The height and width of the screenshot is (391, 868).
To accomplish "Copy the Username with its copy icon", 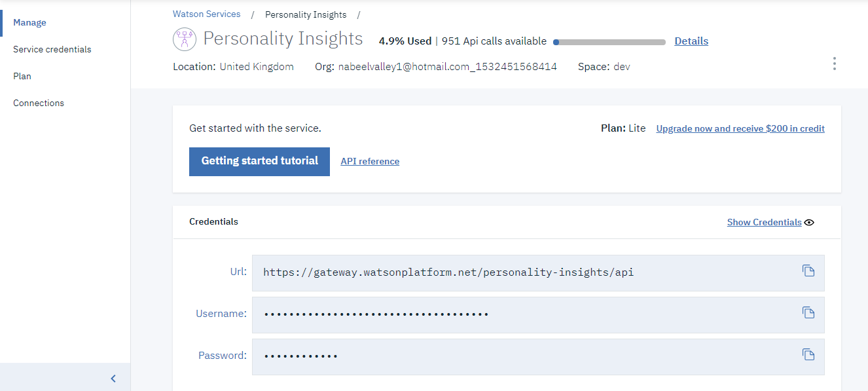I will pyautogui.click(x=808, y=313).
